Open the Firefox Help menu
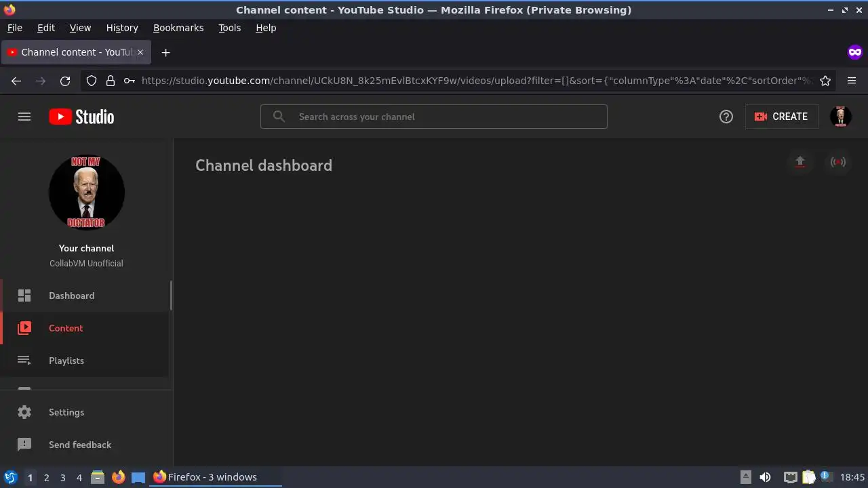Viewport: 868px width, 488px height. [x=266, y=28]
